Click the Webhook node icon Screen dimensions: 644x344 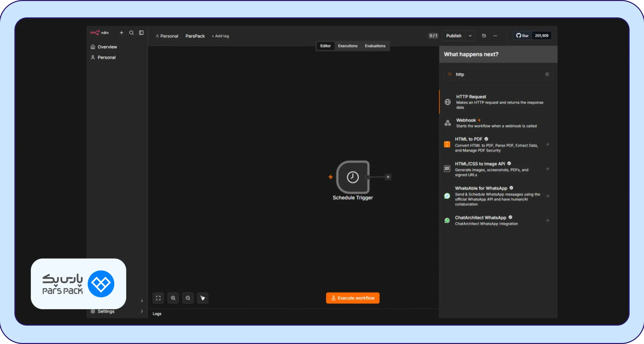tap(448, 123)
